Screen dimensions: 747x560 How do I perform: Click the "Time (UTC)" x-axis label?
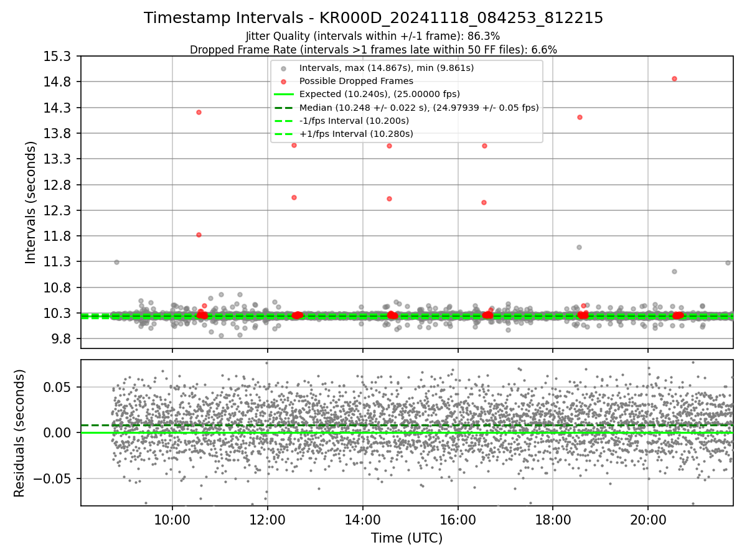point(406,538)
